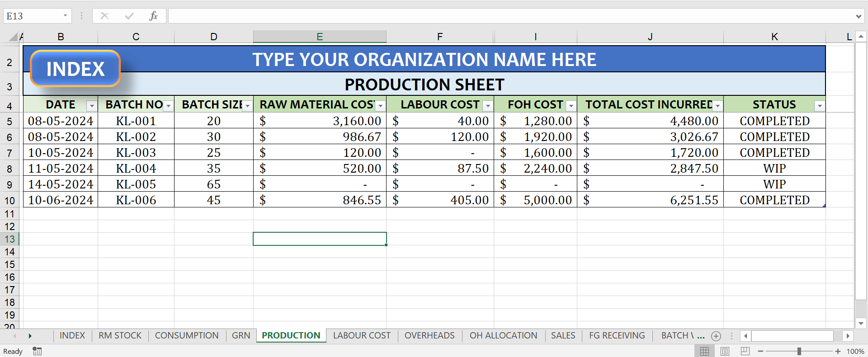Go to the SALES sheet tab

click(x=563, y=336)
